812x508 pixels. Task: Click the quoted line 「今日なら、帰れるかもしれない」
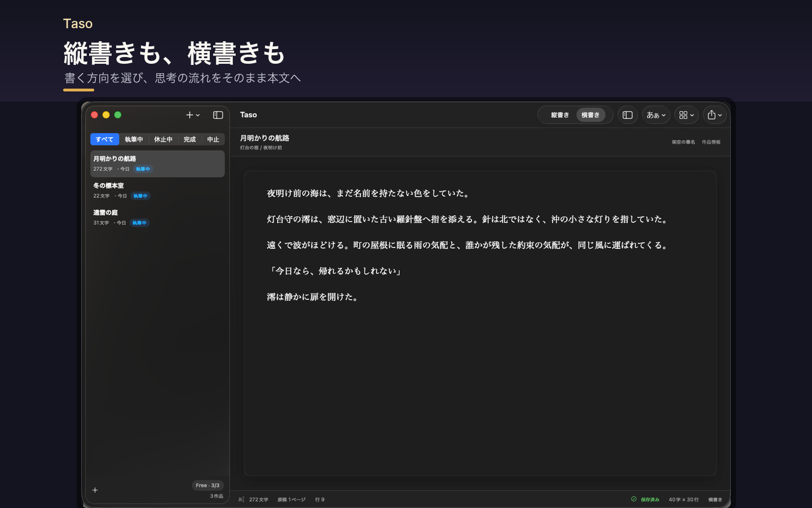pyautogui.click(x=336, y=271)
